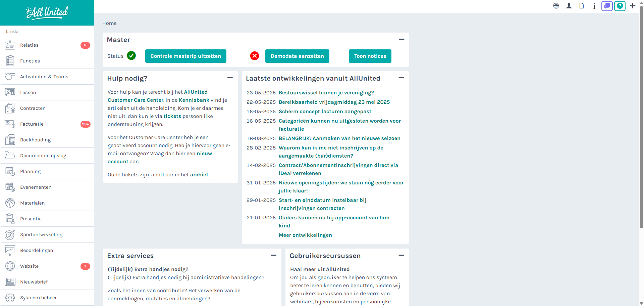The width and height of the screenshot is (644, 306).
Task: Click the green status checkmark icon
Action: click(x=131, y=56)
